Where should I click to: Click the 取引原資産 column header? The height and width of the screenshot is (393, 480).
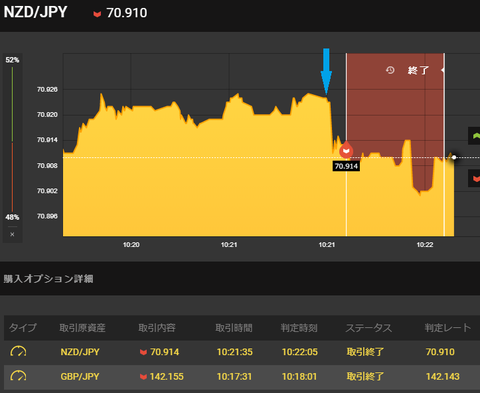[x=82, y=328]
